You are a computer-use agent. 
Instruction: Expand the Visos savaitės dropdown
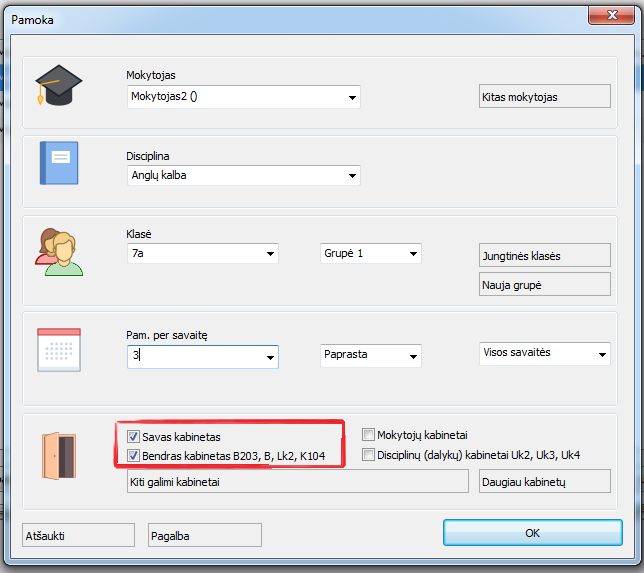(601, 353)
